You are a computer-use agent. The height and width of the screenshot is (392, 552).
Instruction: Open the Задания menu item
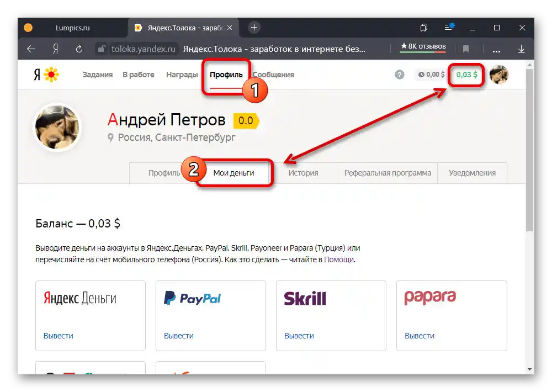coord(98,75)
